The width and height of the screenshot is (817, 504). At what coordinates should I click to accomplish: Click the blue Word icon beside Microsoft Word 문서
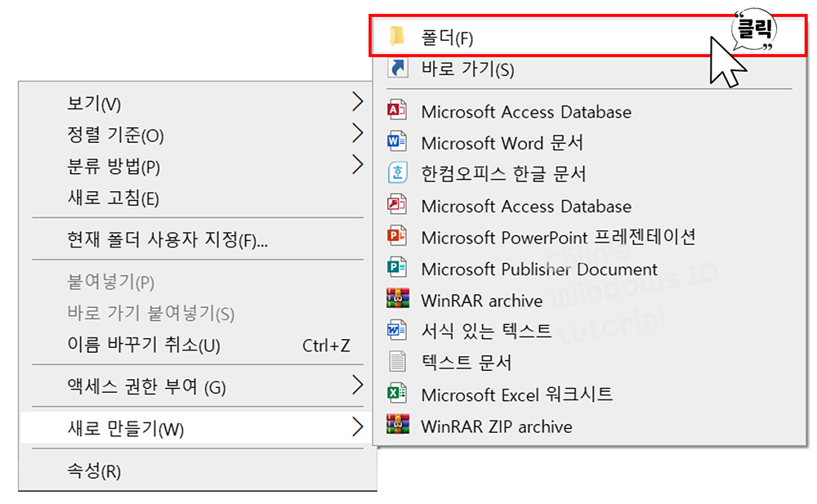coord(397,141)
